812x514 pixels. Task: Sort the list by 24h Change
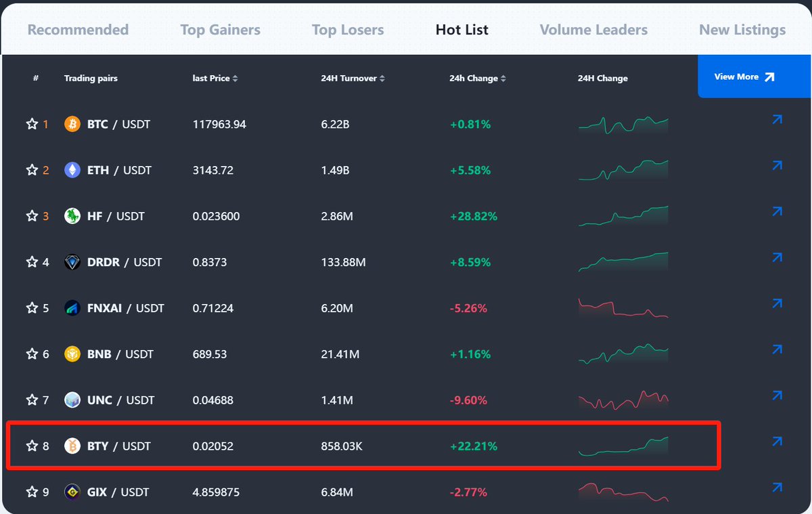(x=476, y=78)
